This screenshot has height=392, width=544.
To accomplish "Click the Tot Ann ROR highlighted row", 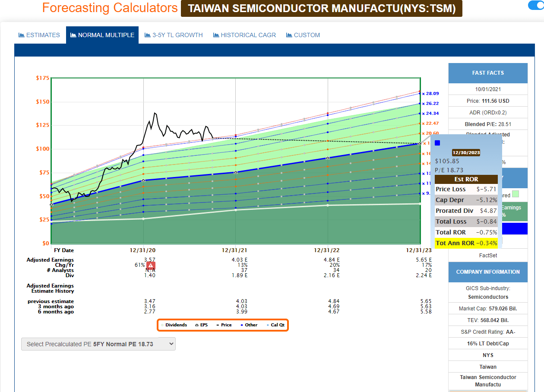I will 466,243.
